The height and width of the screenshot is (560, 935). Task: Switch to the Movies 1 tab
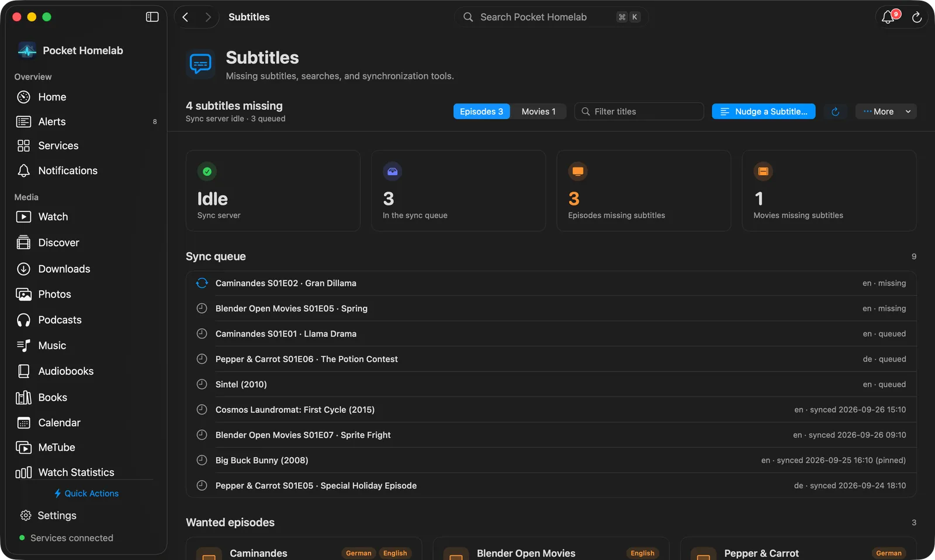pos(538,112)
